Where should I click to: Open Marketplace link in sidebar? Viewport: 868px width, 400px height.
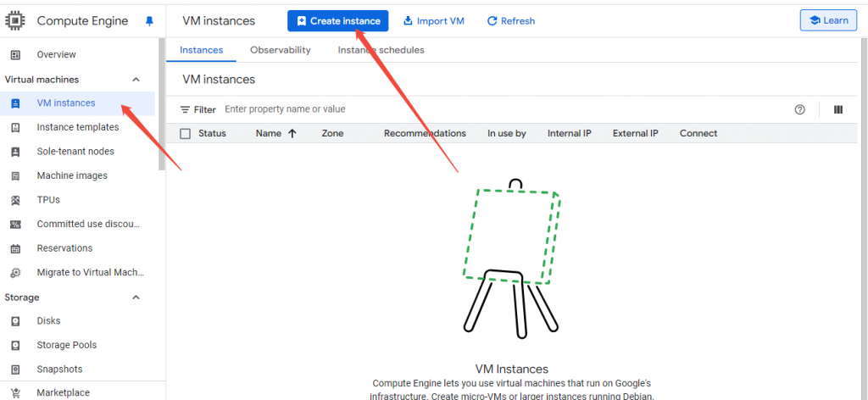tap(63, 393)
